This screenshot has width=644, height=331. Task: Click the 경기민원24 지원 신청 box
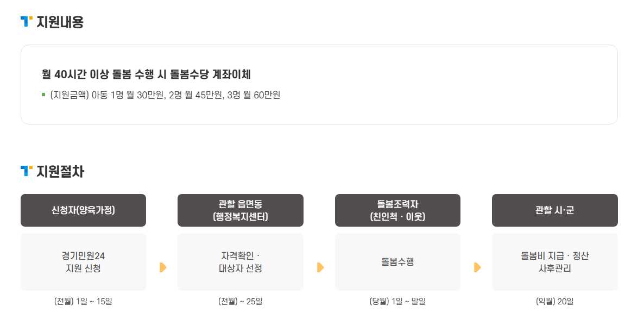(84, 262)
